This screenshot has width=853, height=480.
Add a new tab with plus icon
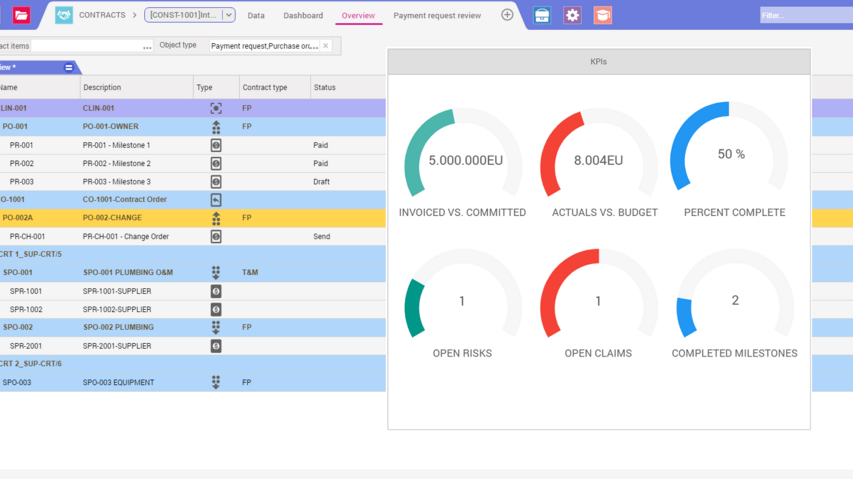[507, 15]
